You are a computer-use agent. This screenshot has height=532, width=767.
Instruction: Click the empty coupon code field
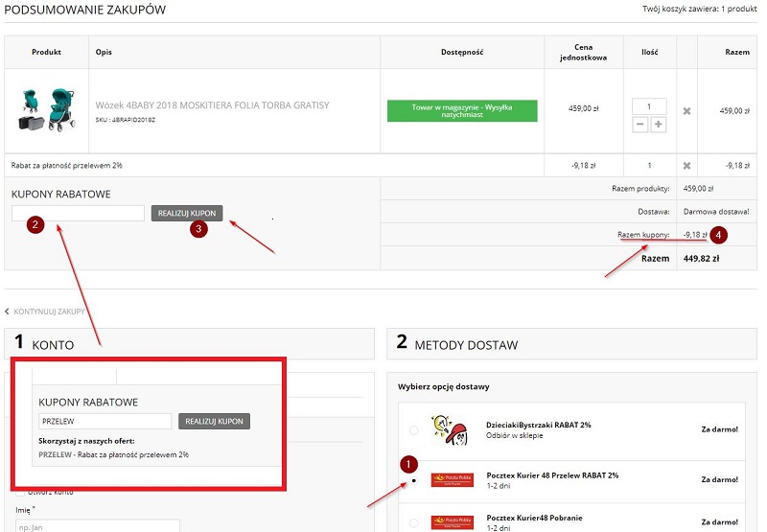78,213
